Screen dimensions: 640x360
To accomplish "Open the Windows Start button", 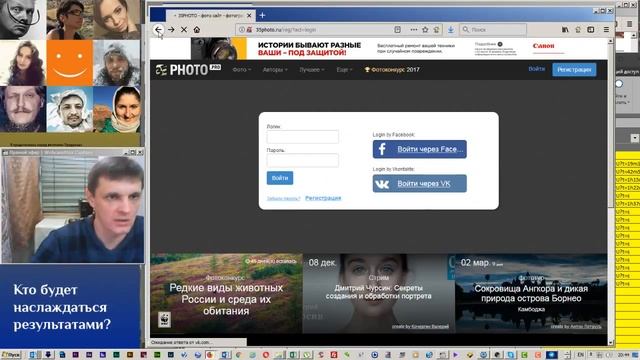I will pos(11,355).
